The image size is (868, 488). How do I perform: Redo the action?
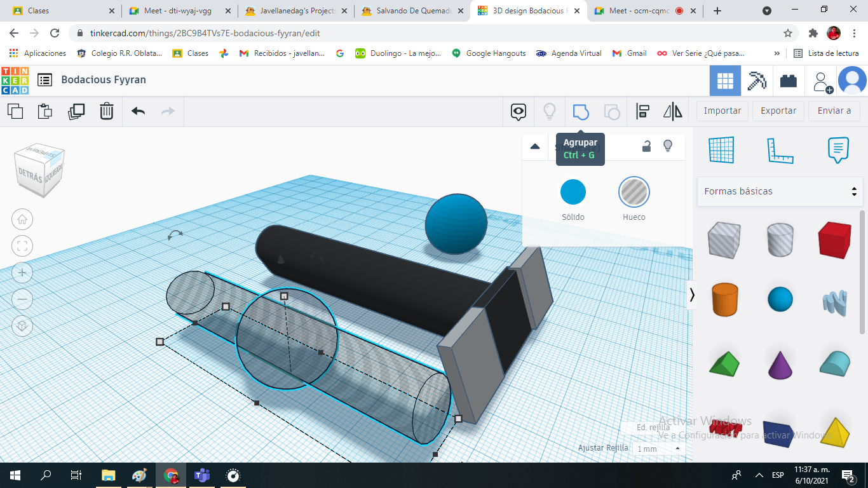point(168,111)
